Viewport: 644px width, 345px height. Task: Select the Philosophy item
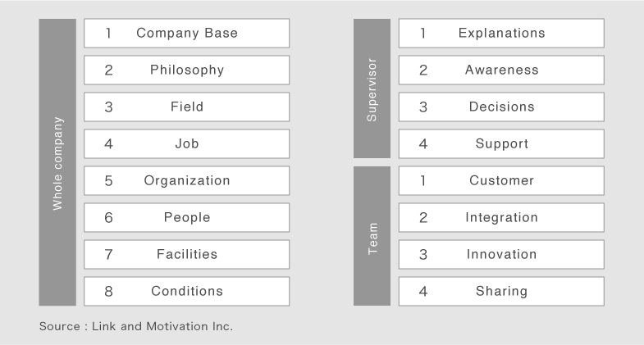coord(186,70)
